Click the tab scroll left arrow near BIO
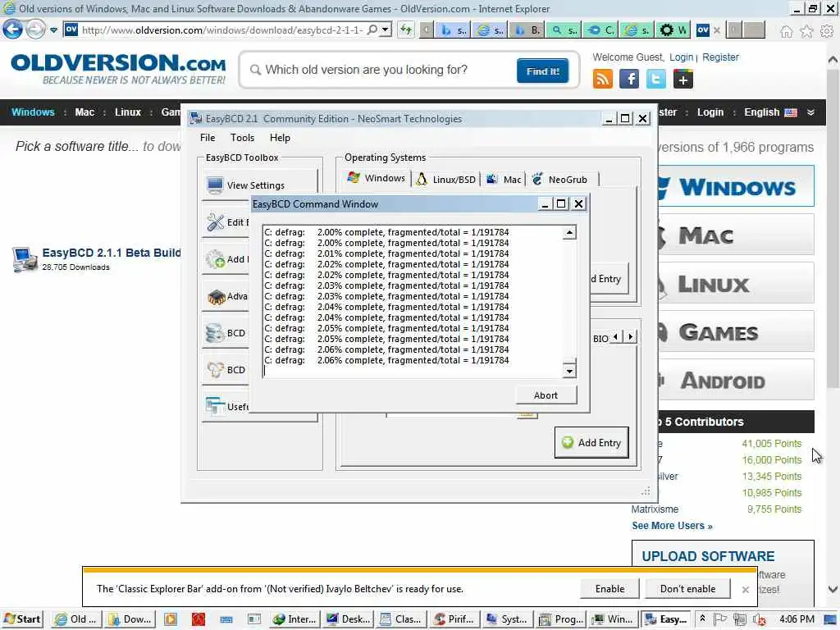840x630 pixels. [x=615, y=337]
